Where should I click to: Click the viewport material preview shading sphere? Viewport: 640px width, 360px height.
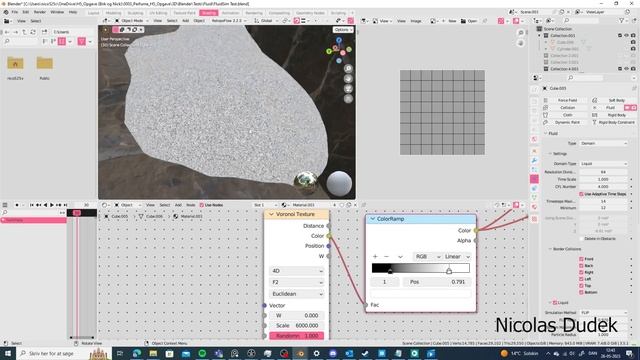[x=339, y=183]
